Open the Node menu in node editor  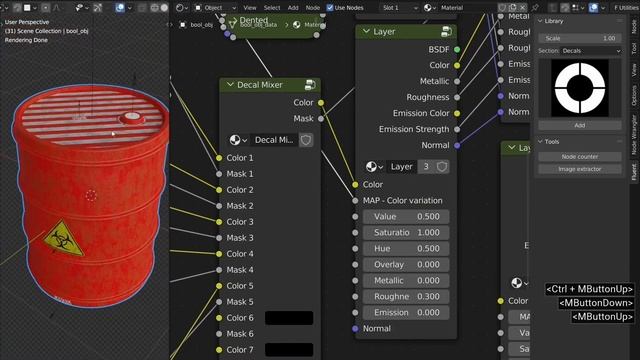(313, 7)
